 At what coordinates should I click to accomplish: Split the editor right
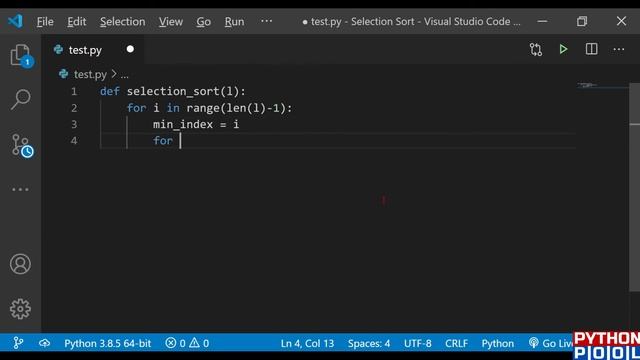click(x=591, y=49)
